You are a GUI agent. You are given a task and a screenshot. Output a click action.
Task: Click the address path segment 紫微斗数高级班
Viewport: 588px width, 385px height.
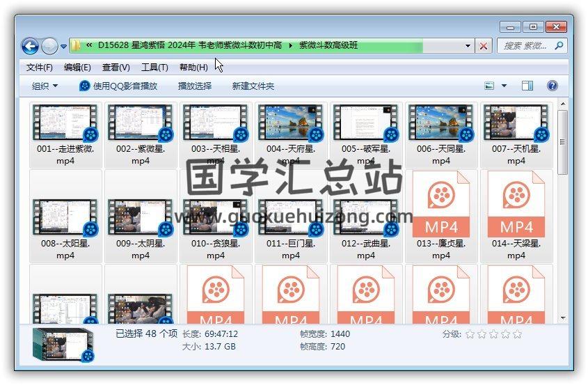pos(328,45)
